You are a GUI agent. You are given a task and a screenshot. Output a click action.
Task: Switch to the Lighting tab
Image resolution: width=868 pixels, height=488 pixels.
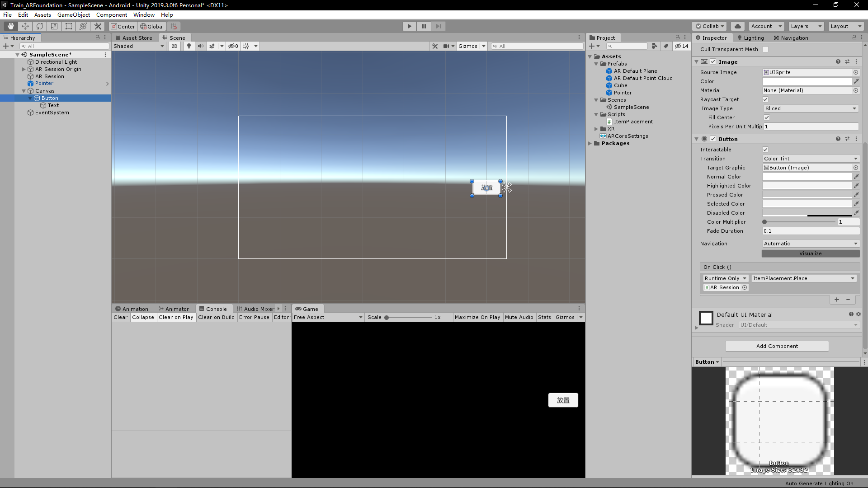pyautogui.click(x=750, y=38)
